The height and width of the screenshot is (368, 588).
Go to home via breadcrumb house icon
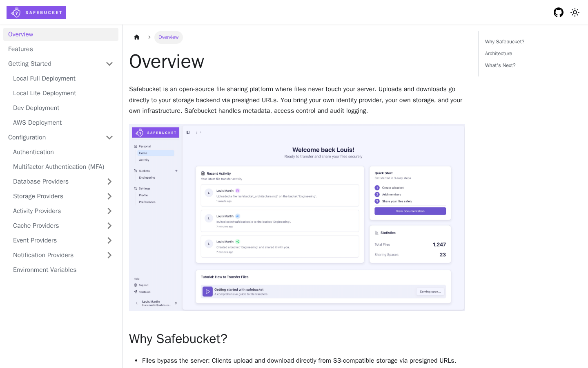coord(137,37)
